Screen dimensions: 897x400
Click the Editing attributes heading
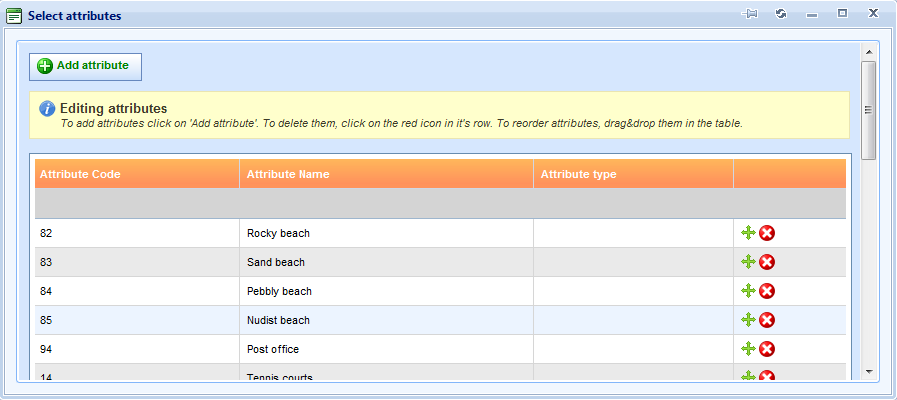113,108
